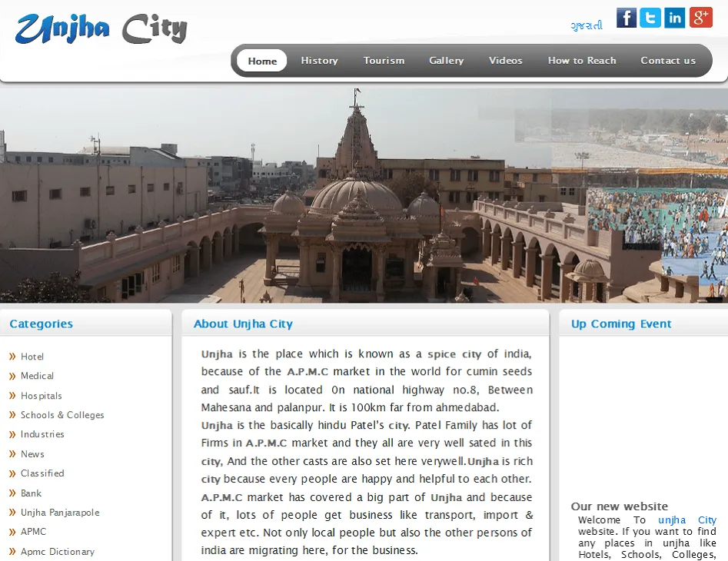Switch language via the Gujarati link

(587, 25)
